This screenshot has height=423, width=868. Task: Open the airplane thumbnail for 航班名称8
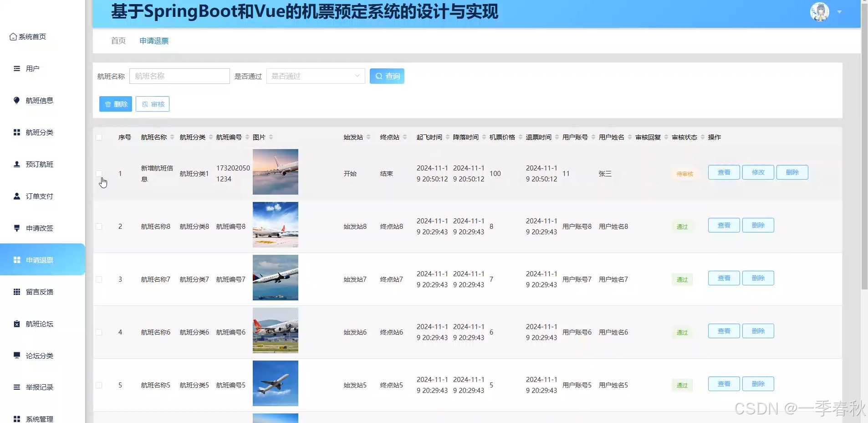click(276, 225)
